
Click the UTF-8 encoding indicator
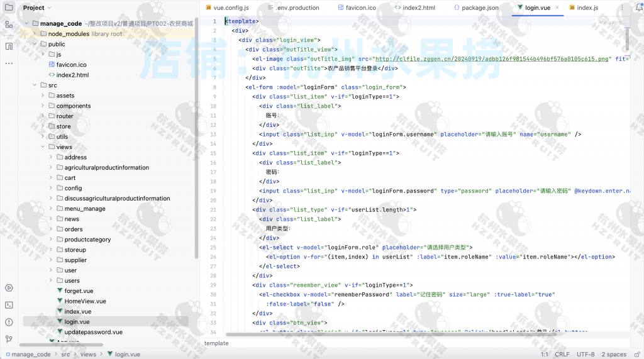(x=586, y=355)
